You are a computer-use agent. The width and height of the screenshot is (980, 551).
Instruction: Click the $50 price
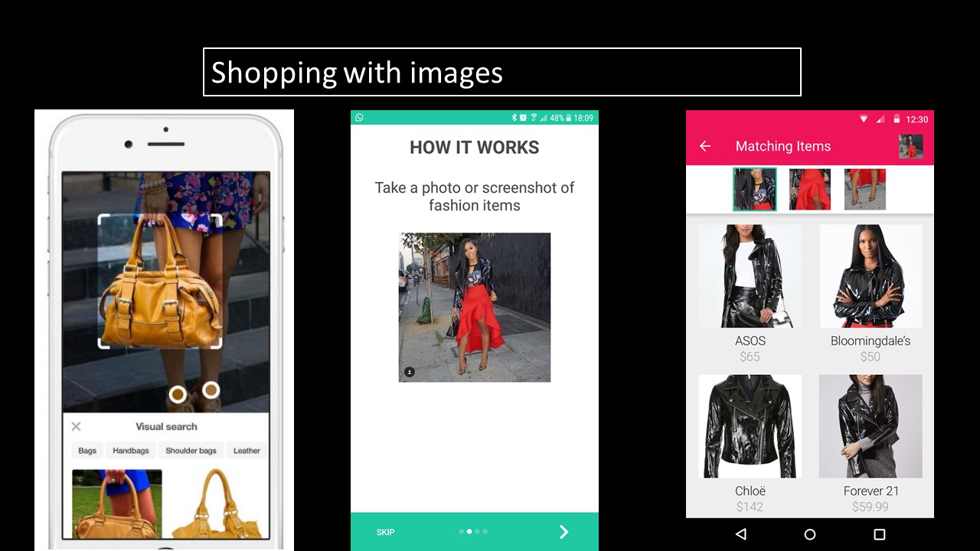click(x=871, y=357)
